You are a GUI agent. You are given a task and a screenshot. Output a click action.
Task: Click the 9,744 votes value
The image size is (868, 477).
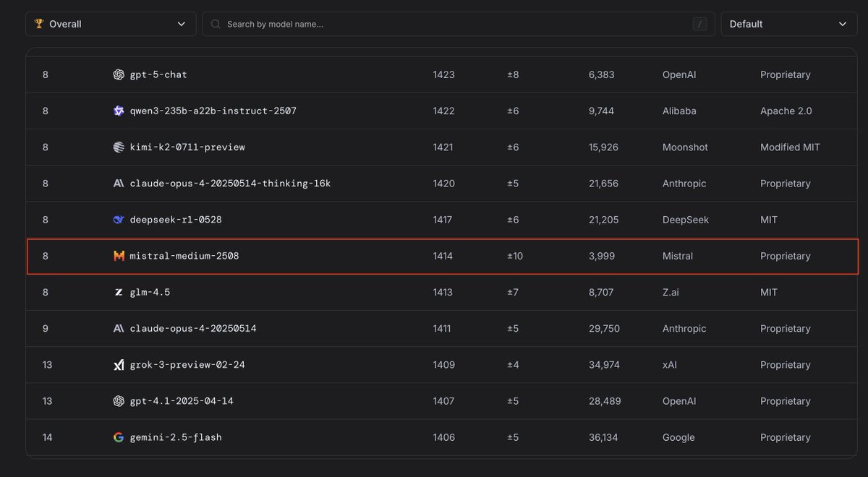602,111
